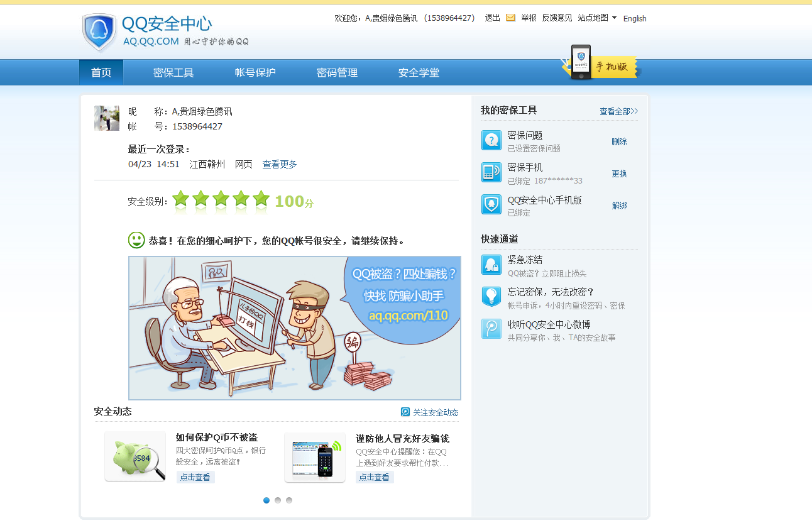This screenshot has width=812, height=523.
Task: Open the QQ安全中心手机版 title link
Action: click(544, 200)
